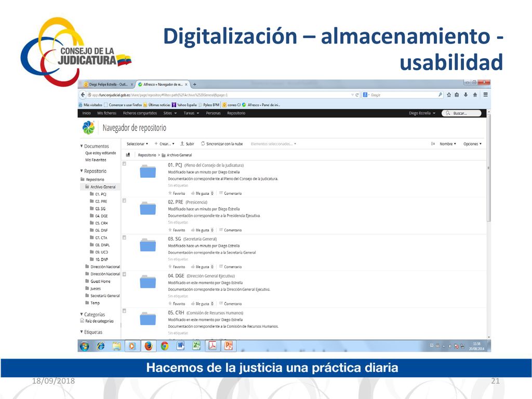532x399 pixels.
Task: Collapse the Repositorio sidebar section
Action: pyautogui.click(x=94, y=171)
